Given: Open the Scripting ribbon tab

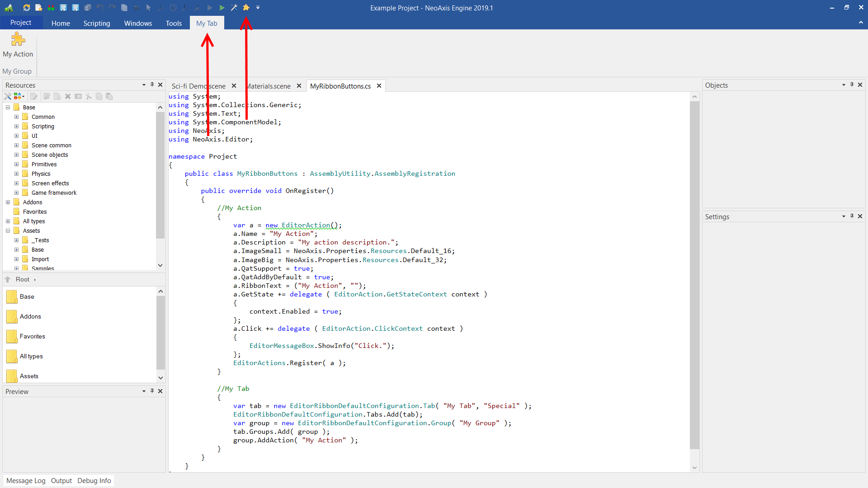Looking at the screenshot, I should 96,23.
